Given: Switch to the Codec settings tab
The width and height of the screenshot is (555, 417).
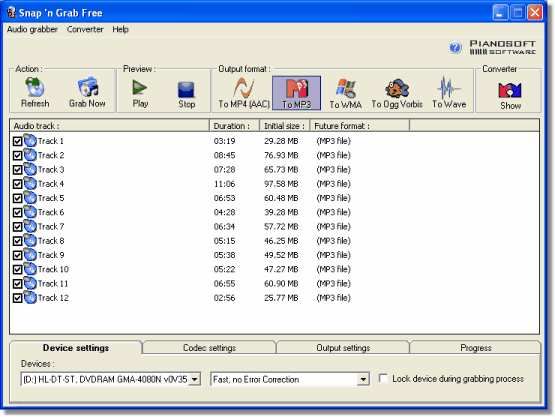Looking at the screenshot, I should pyautogui.click(x=209, y=348).
